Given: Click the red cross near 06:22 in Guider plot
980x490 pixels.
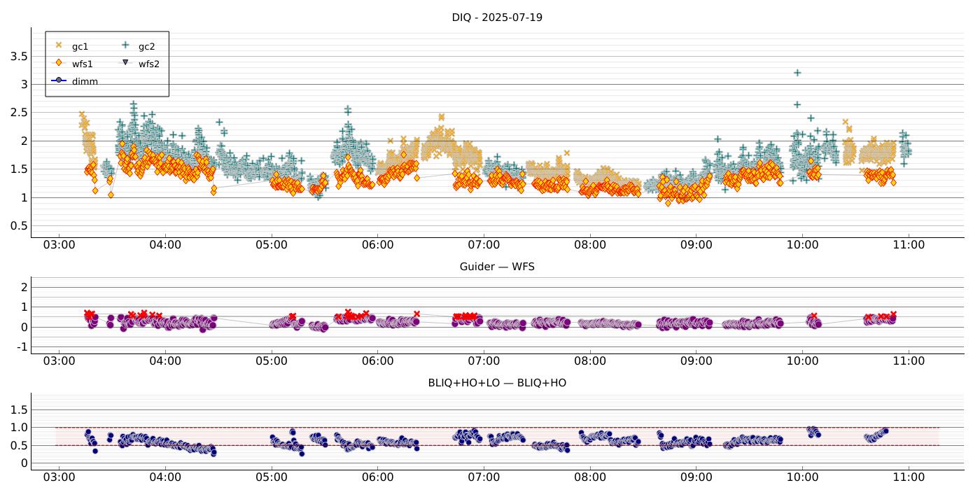Looking at the screenshot, I should [x=416, y=314].
